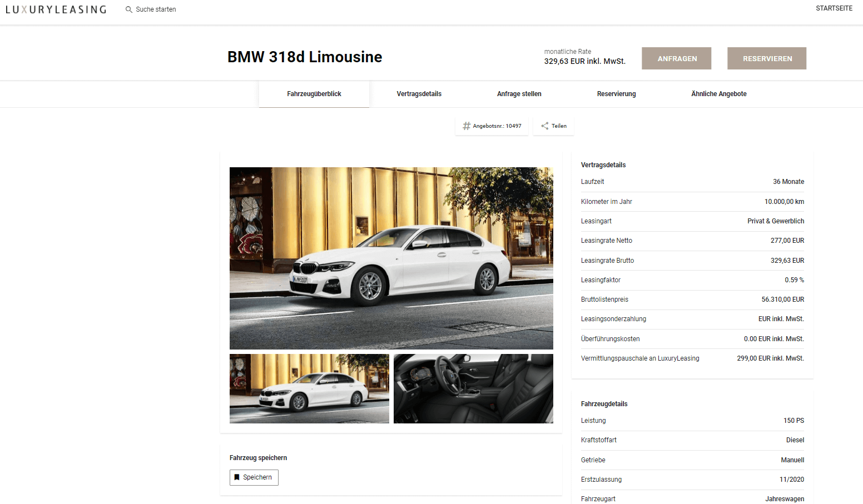The height and width of the screenshot is (504, 863).
Task: Click the 299,00 EUR inkl. MwSt. value
Action: pyautogui.click(x=771, y=358)
